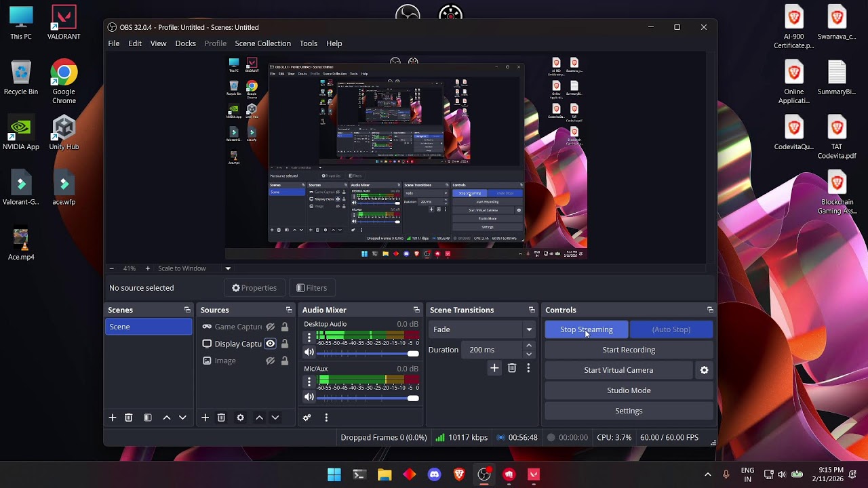This screenshot has width=868, height=488.
Task: Float the Scenes dock
Action: pyautogui.click(x=187, y=310)
